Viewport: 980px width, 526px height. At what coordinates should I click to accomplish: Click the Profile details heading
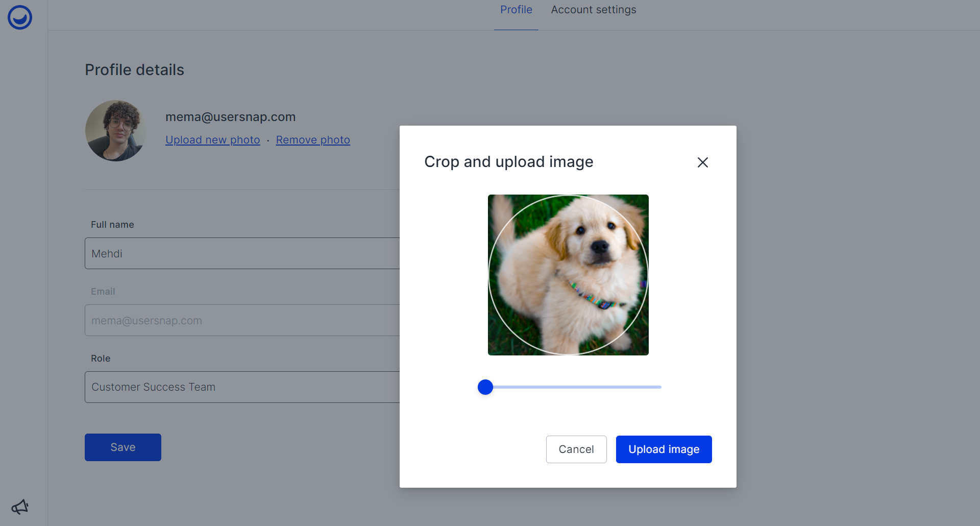pyautogui.click(x=134, y=70)
